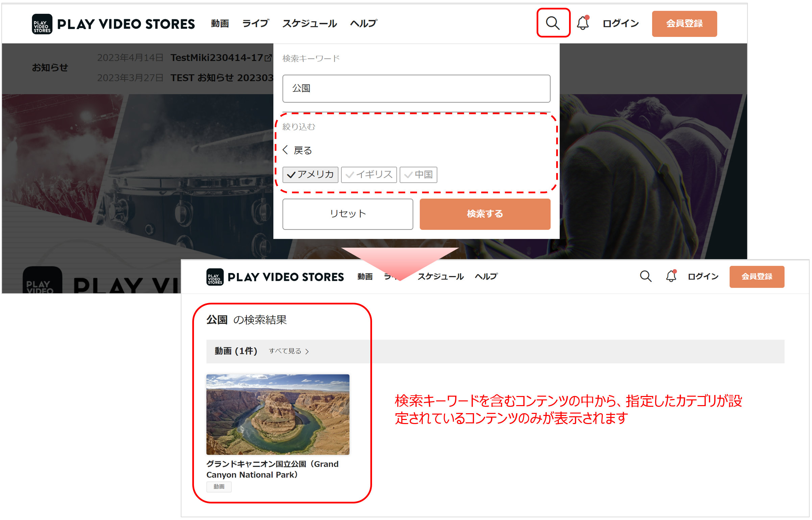The image size is (812, 520).
Task: Click the search keyword field containing 公園
Action: click(x=416, y=88)
